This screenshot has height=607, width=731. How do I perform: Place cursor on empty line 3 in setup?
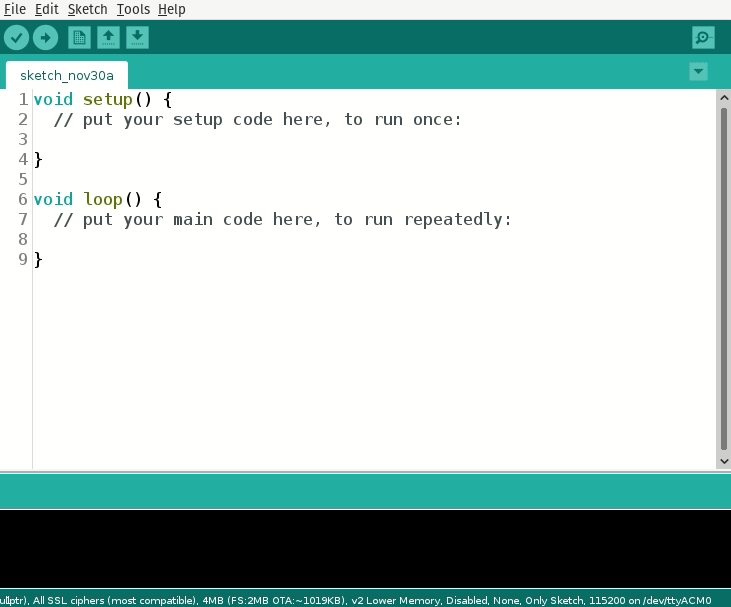[200, 139]
